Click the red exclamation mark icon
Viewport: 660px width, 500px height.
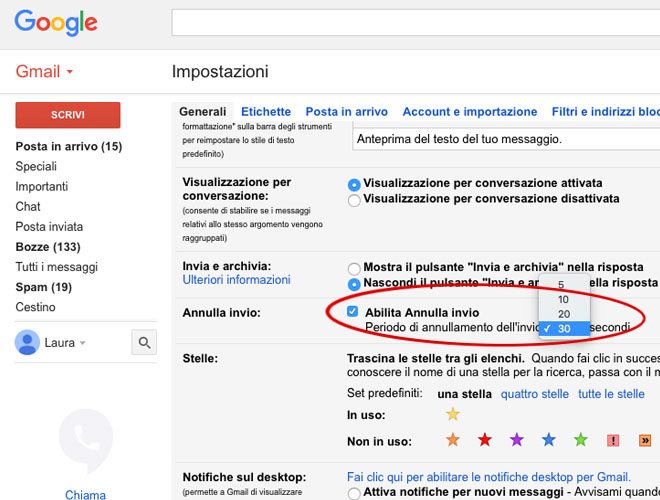(x=613, y=440)
